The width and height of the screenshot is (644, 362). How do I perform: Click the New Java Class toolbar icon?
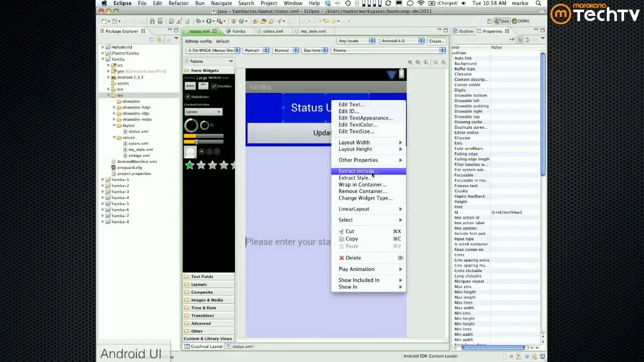point(242,21)
